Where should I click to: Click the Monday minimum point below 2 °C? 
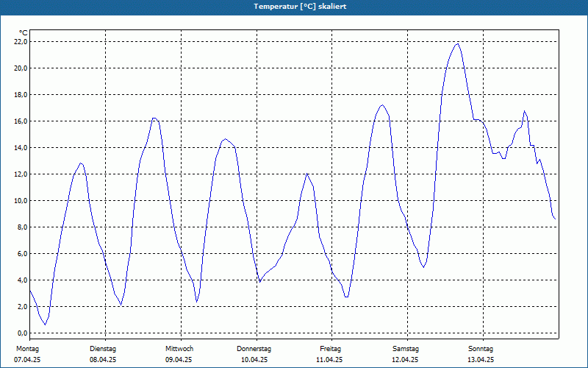[x=45, y=325]
